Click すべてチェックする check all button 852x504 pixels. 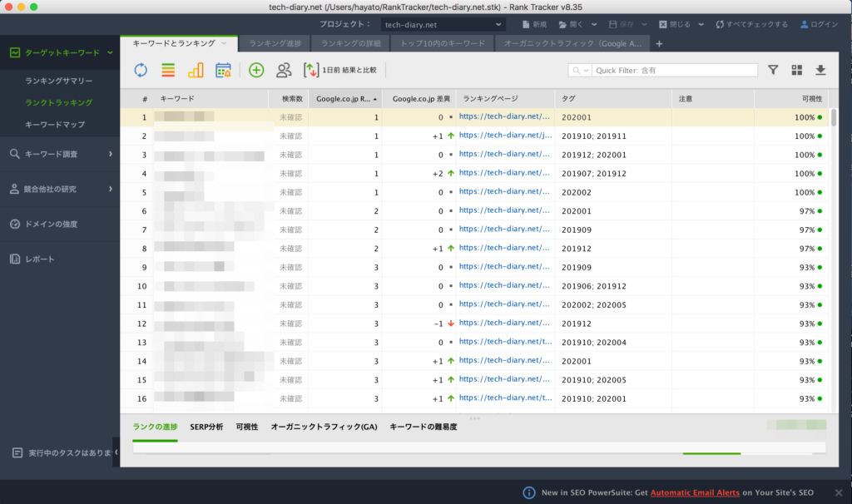tap(751, 24)
